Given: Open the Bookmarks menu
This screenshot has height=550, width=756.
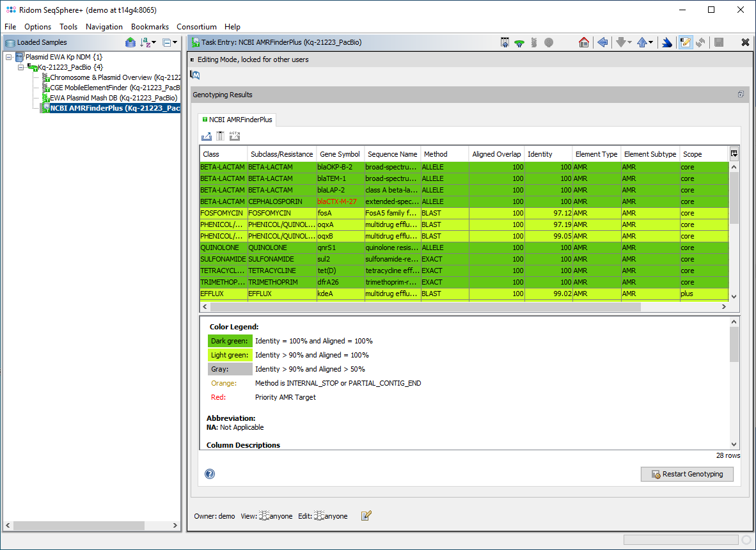Looking at the screenshot, I should (x=150, y=27).
